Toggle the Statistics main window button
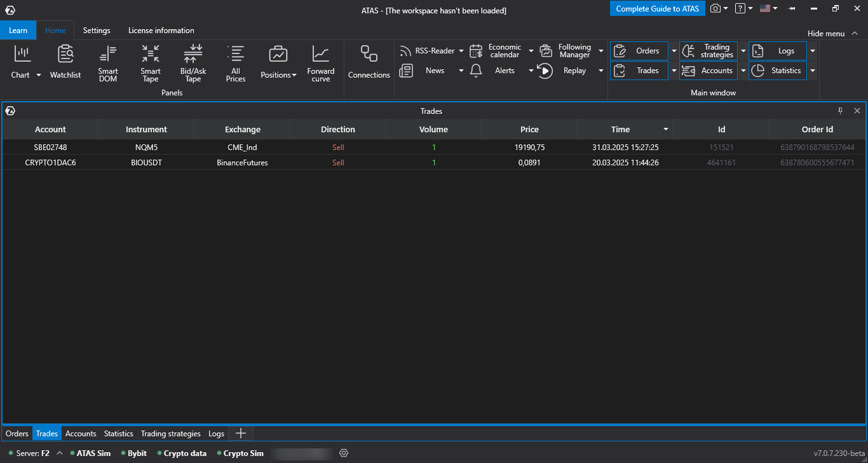 click(x=778, y=71)
